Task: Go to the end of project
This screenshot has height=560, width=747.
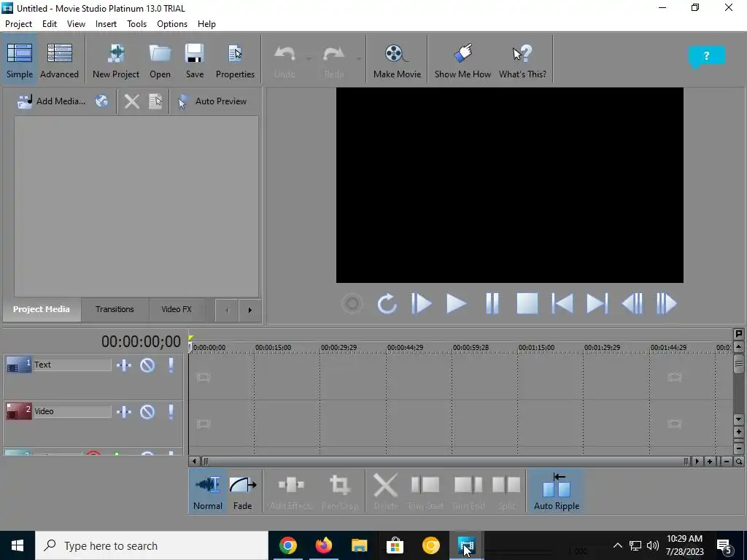Action: point(597,304)
